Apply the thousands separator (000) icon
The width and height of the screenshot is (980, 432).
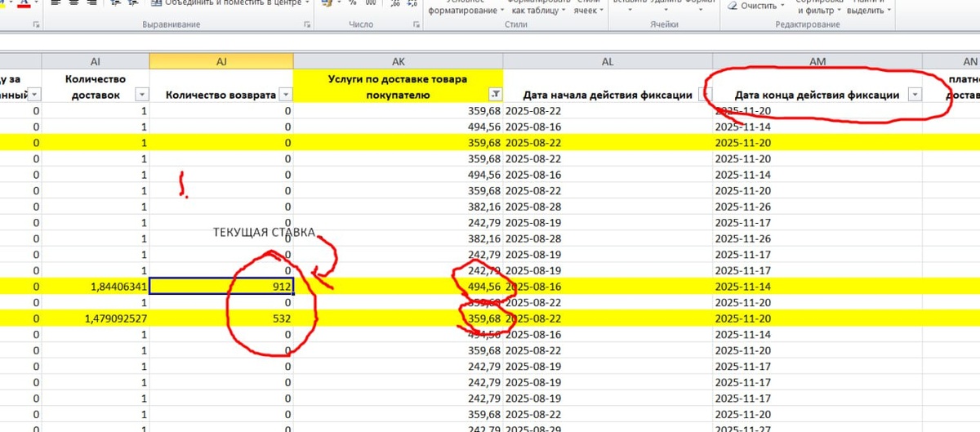pyautogui.click(x=371, y=3)
